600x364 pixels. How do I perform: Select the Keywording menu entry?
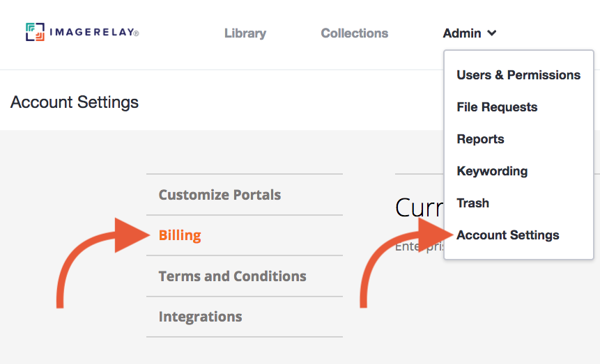[x=492, y=171]
